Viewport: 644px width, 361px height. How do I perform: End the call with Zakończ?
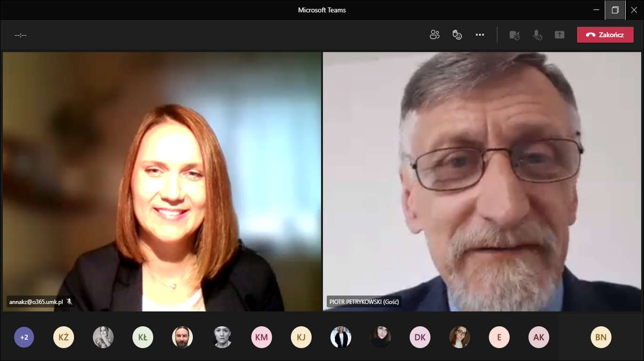click(605, 34)
